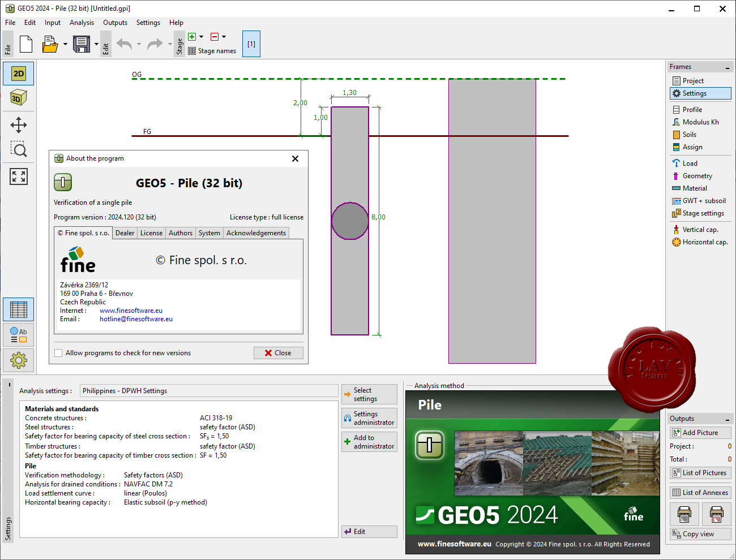Collapse the Outputs panel
The width and height of the screenshot is (736, 560).
(728, 419)
